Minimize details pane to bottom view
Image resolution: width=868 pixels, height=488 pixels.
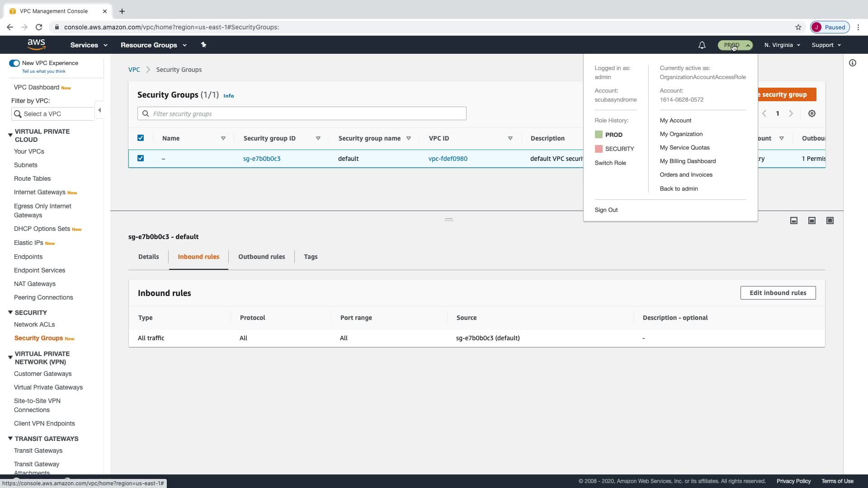794,221
